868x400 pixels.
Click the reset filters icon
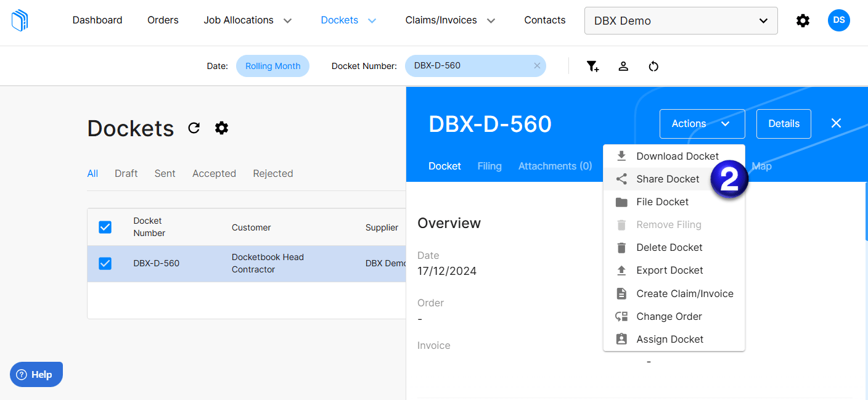(653, 66)
